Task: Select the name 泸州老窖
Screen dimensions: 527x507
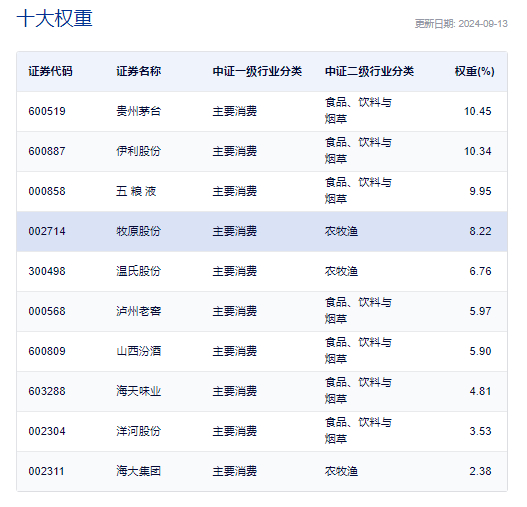Action: pyautogui.click(x=138, y=311)
